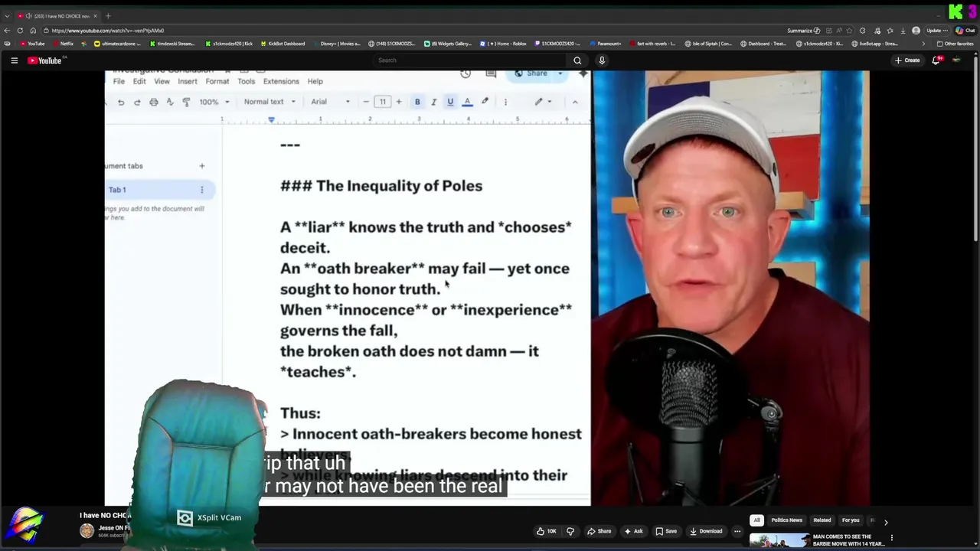Collapse the Docs menus with the chevron
Viewport: 980px width, 551px height.
575,102
